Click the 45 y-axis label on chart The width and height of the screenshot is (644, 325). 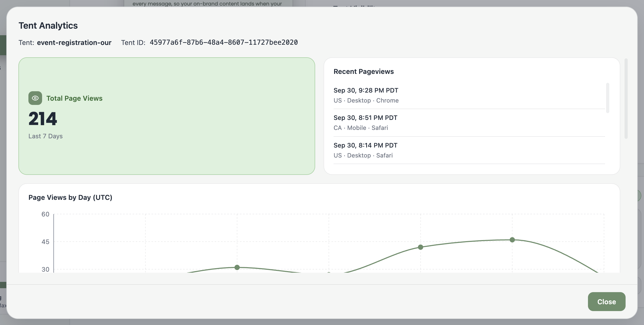(45, 242)
